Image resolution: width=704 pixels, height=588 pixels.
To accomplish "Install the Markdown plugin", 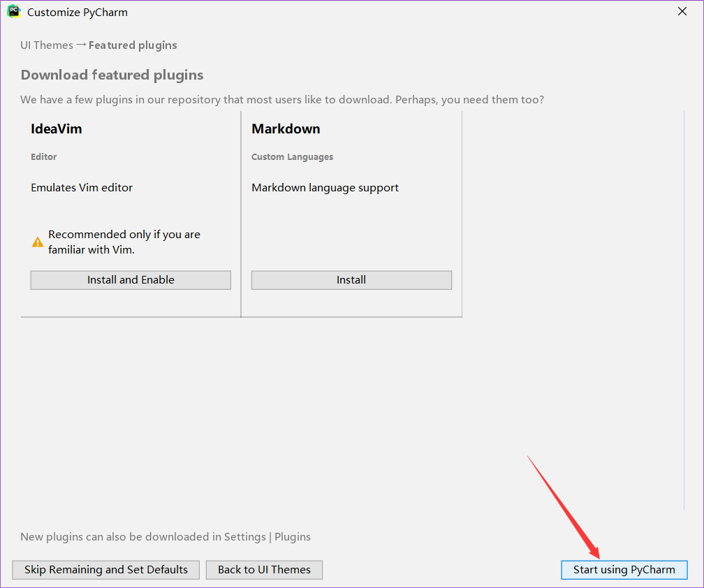I will point(351,280).
